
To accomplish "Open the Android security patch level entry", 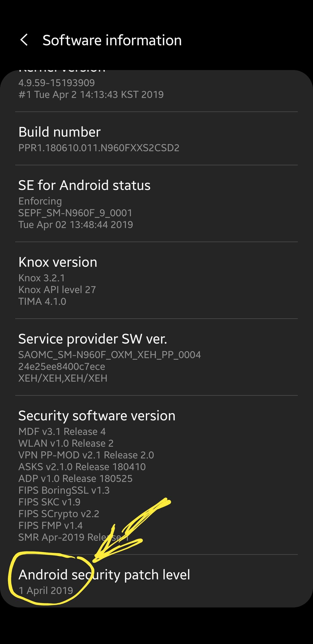I will pos(104,575).
